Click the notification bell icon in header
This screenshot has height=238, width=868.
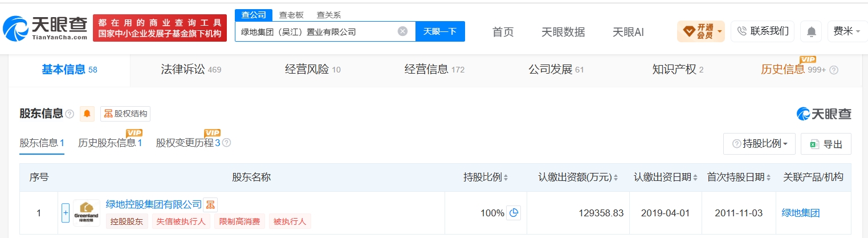point(810,31)
